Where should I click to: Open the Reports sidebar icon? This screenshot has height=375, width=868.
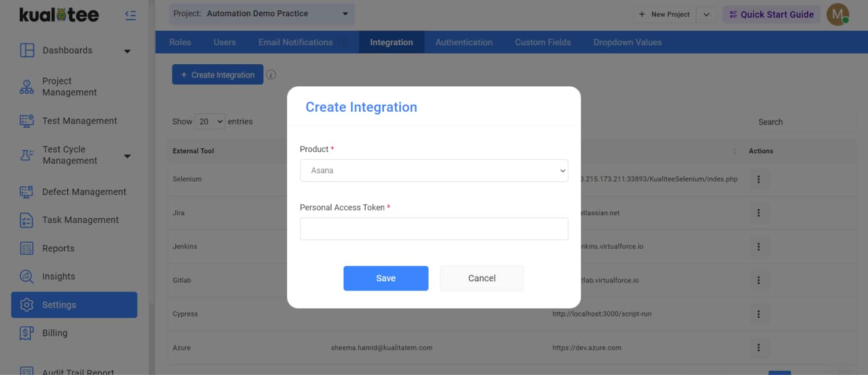[27, 248]
